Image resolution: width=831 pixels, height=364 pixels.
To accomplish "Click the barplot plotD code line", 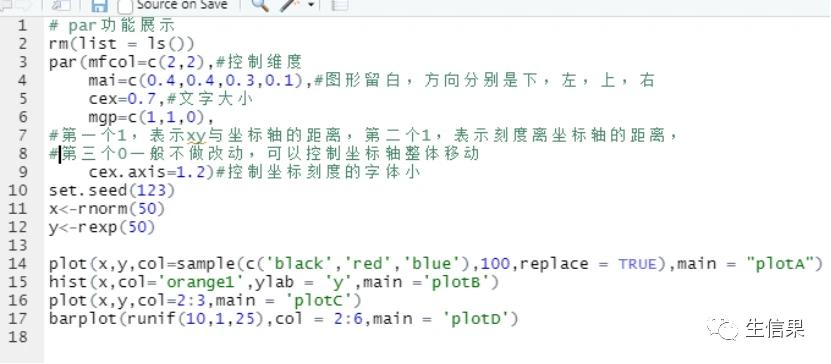I will [x=283, y=318].
